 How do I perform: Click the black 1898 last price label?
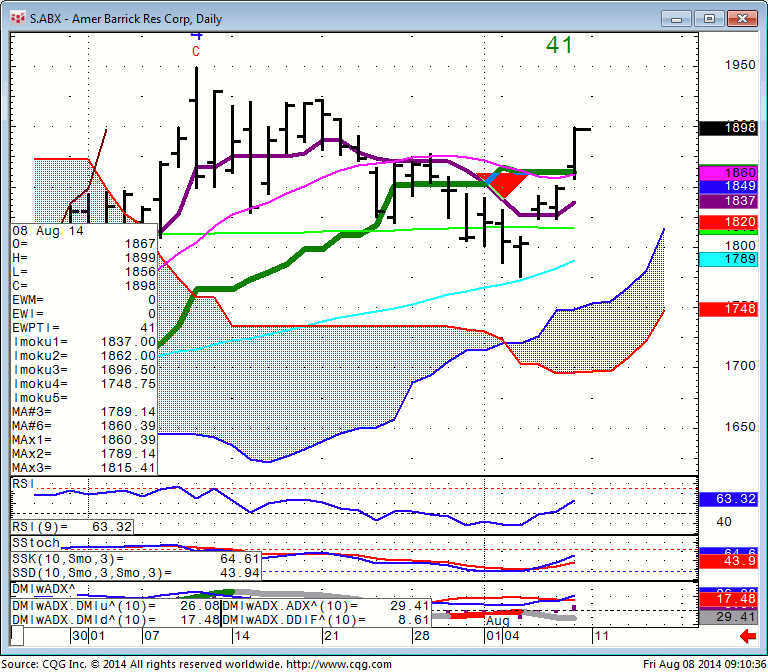pos(728,128)
